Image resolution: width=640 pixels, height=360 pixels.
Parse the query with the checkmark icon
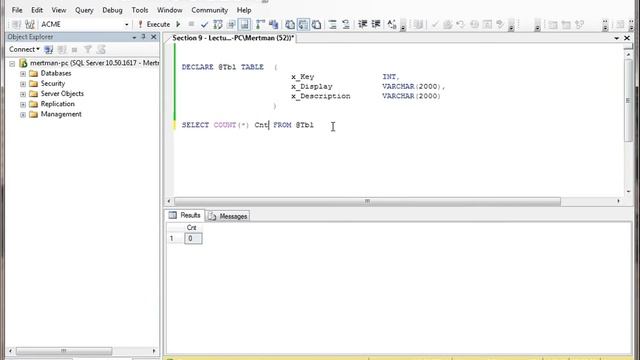(x=204, y=25)
